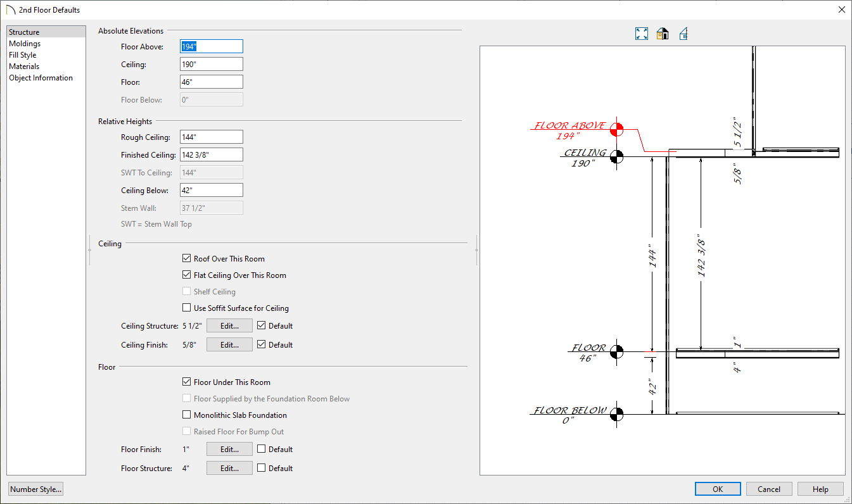Click the Floor 46" elevation marker
This screenshot has height=504, width=852.
pyautogui.click(x=616, y=351)
